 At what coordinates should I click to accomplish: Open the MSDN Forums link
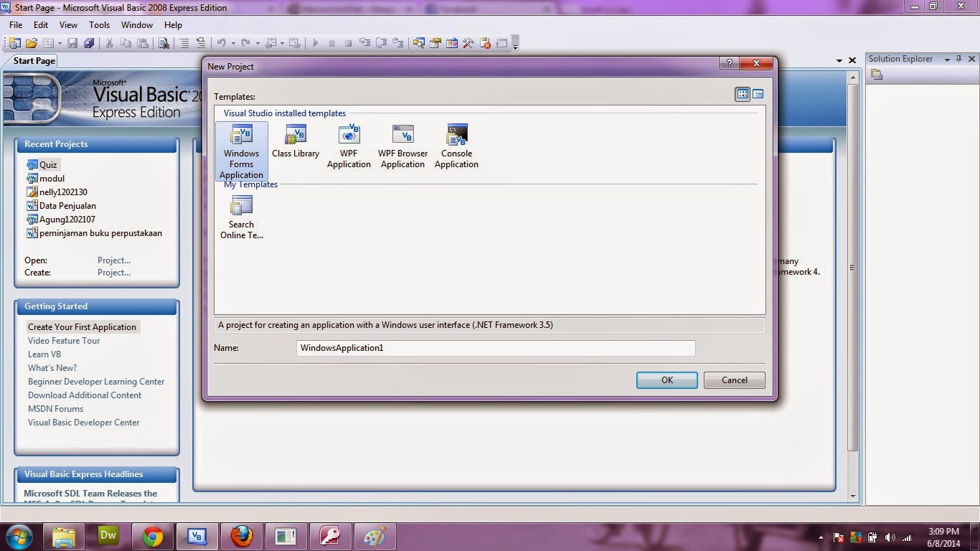pyautogui.click(x=55, y=409)
